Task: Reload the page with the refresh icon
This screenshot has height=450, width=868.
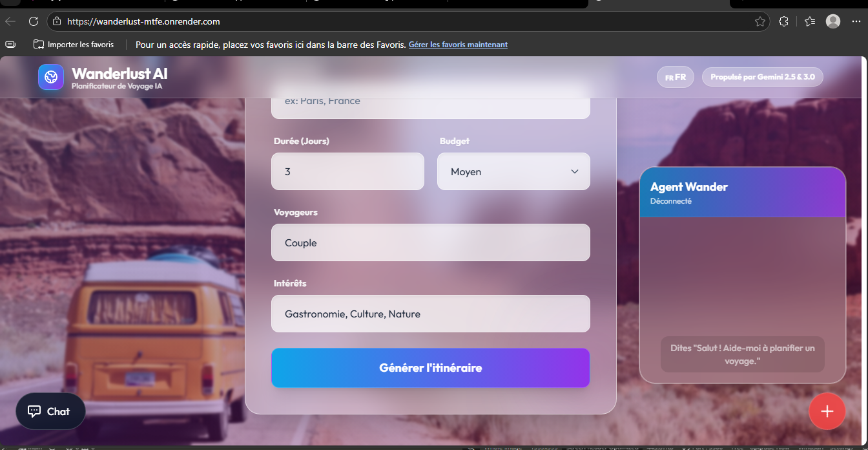Action: [x=33, y=21]
